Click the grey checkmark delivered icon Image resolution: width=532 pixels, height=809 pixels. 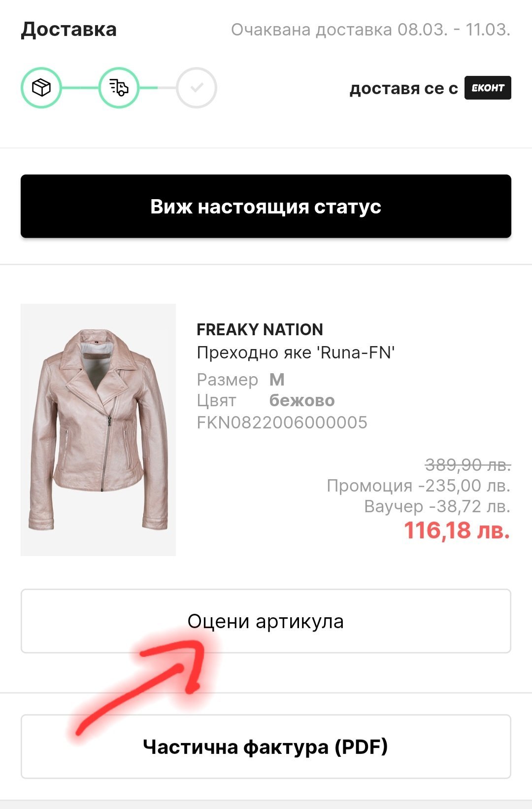coord(197,88)
